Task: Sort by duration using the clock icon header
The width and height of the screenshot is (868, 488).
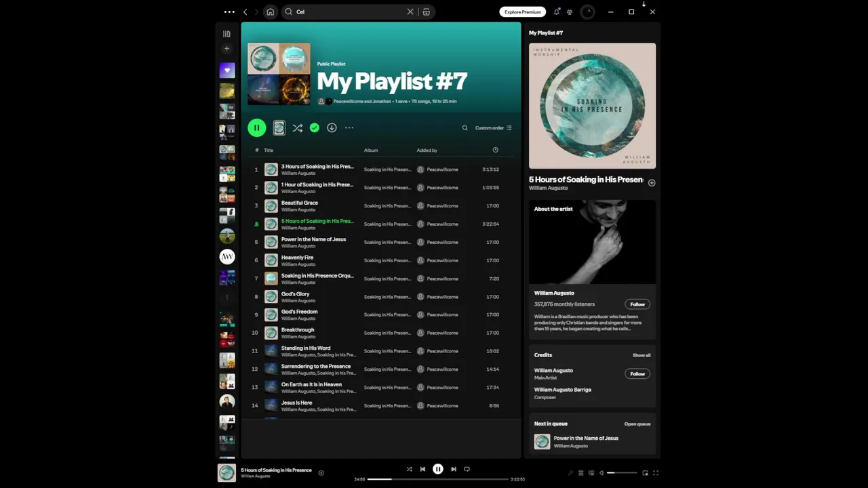Action: 495,150
